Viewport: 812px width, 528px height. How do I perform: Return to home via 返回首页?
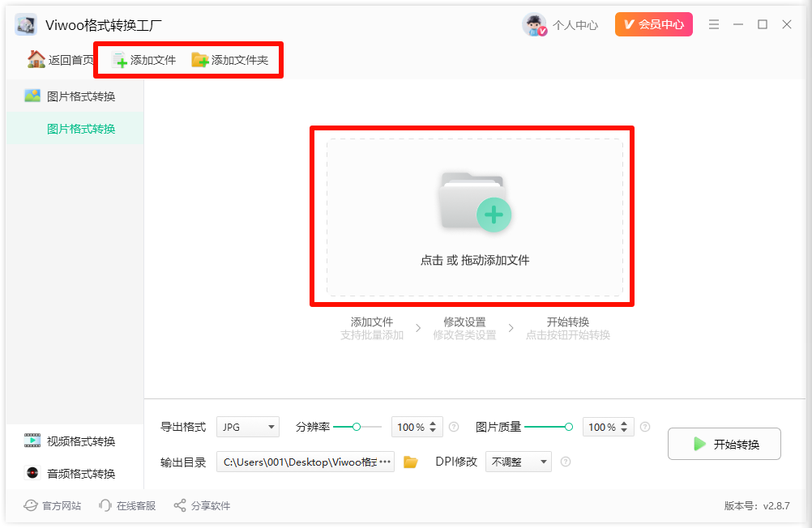tap(61, 60)
